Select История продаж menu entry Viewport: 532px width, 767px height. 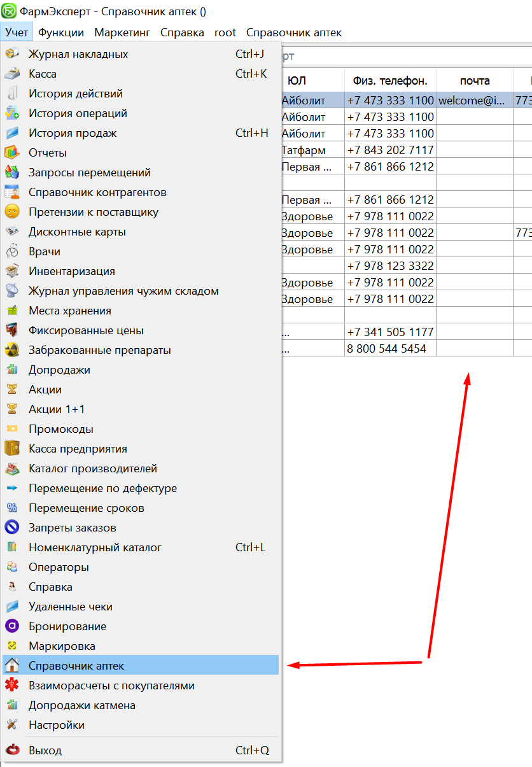[x=73, y=133]
